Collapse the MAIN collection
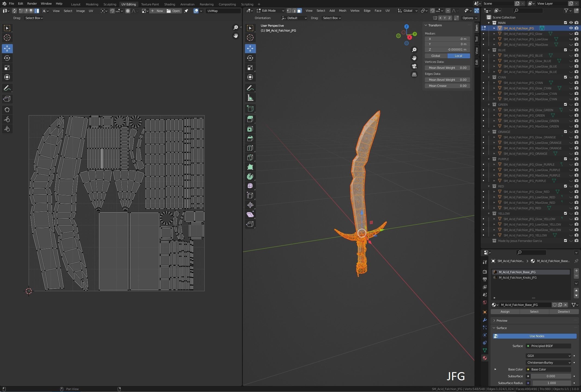Image resolution: width=581 pixels, height=392 pixels. 489,23
